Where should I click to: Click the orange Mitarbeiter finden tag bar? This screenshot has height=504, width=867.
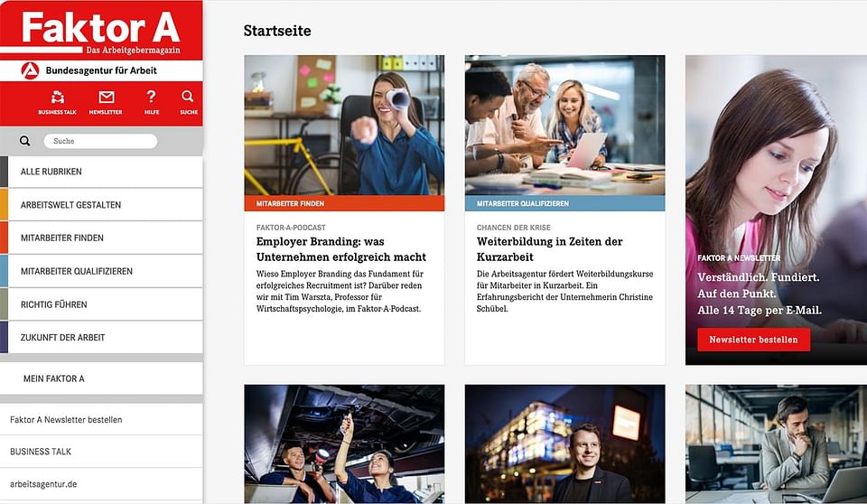(x=344, y=203)
